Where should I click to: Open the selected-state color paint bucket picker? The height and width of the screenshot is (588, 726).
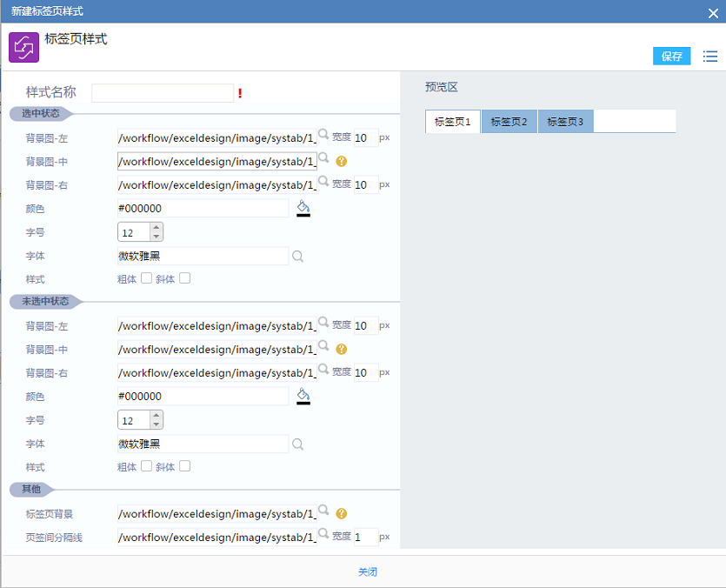tap(303, 208)
